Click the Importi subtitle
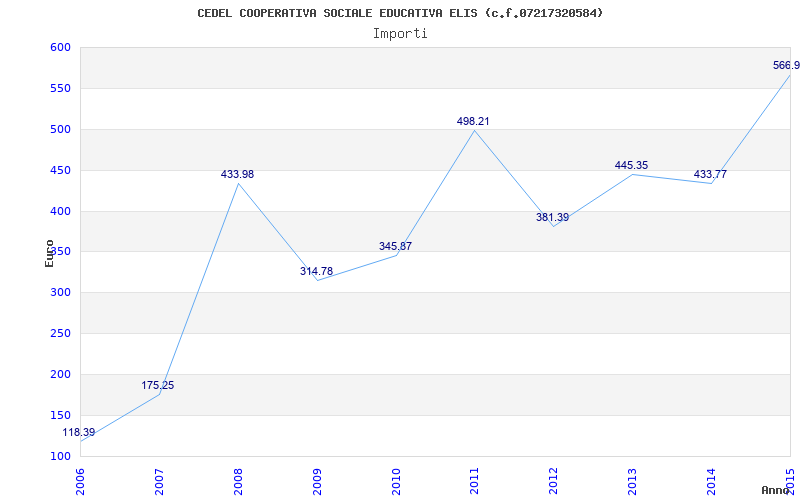 [x=400, y=34]
